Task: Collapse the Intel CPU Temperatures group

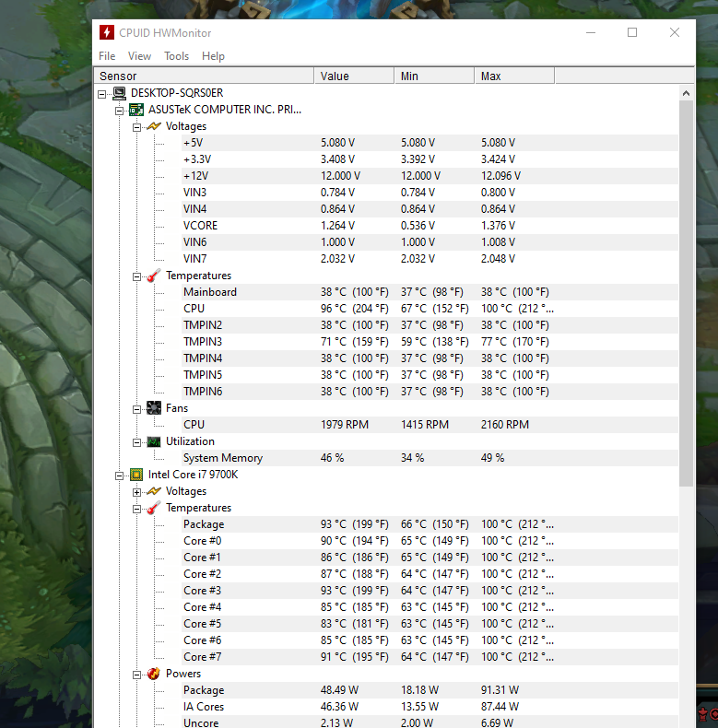Action: point(136,510)
